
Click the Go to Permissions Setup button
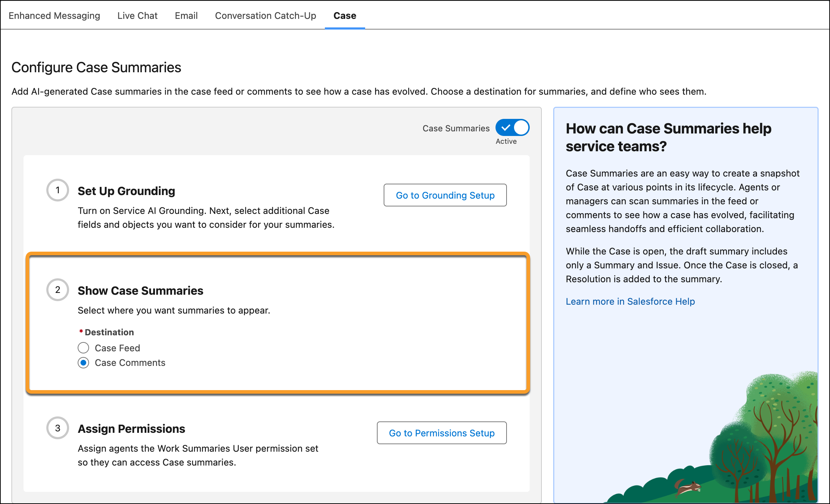pyautogui.click(x=442, y=433)
